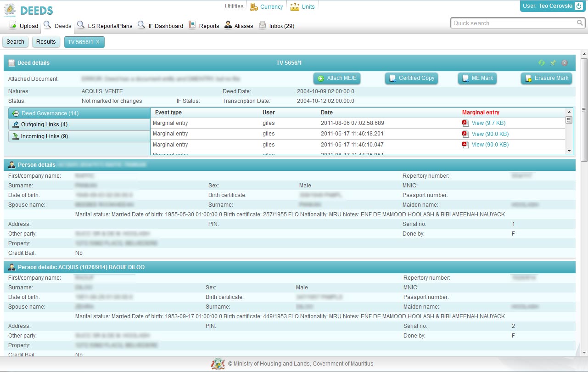Click the Mauritius crest in the footer
This screenshot has width=588, height=372.
[218, 364]
